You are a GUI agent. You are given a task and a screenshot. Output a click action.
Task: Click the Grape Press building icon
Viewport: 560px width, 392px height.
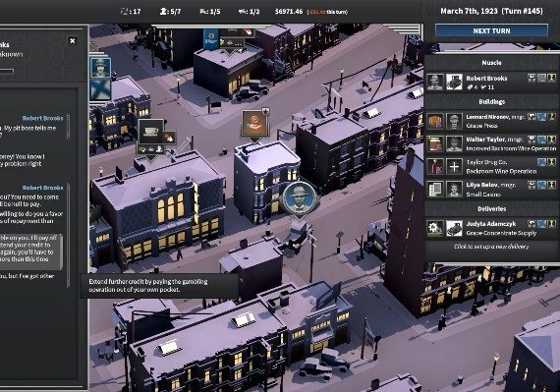tap(435, 122)
